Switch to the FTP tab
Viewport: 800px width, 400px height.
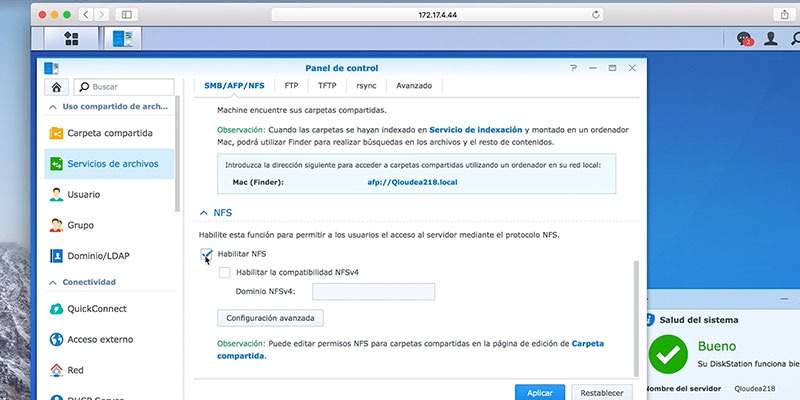(291, 86)
